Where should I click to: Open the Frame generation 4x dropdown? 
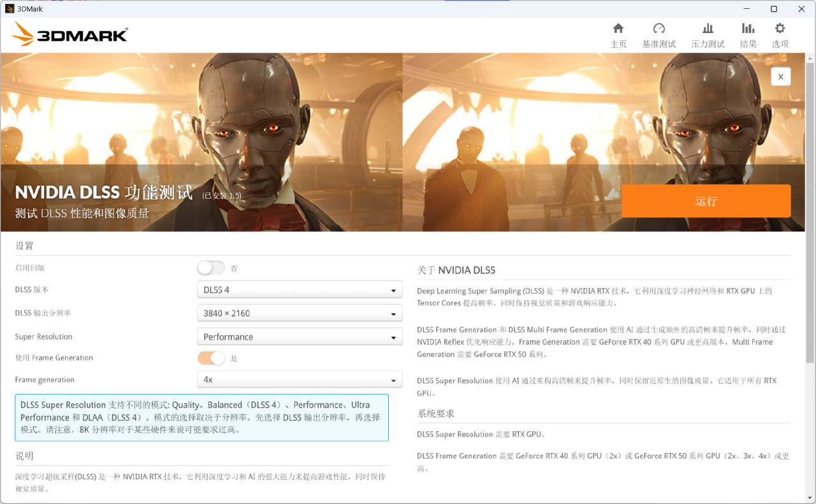(x=300, y=380)
